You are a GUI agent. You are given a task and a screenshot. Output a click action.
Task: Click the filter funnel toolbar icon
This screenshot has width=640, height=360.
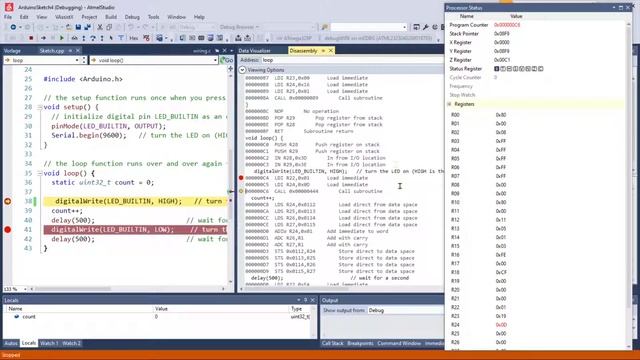(121, 38)
